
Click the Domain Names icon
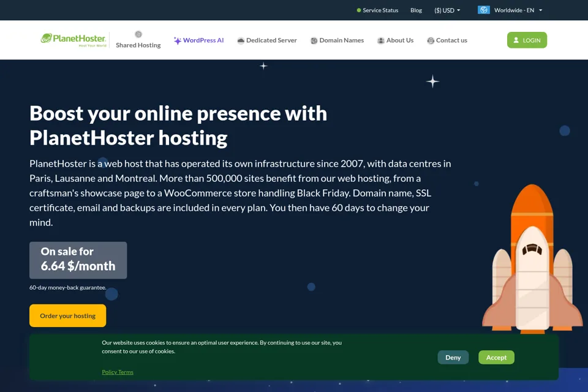[x=314, y=40]
